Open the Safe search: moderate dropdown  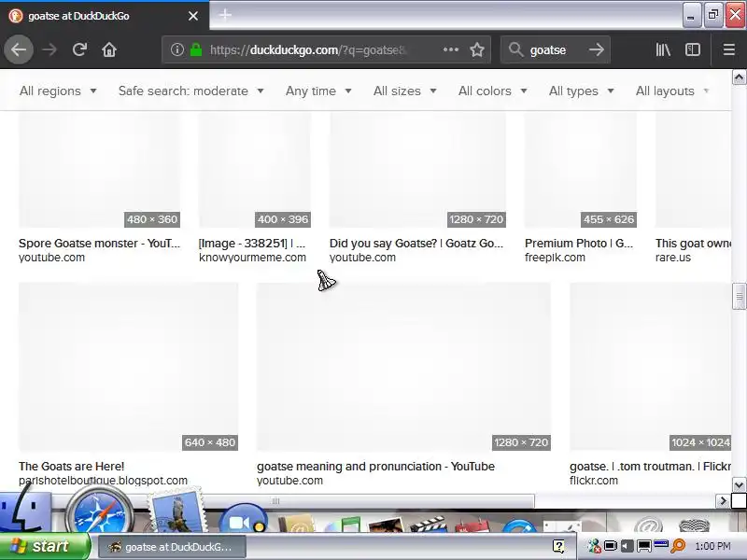[x=190, y=91]
